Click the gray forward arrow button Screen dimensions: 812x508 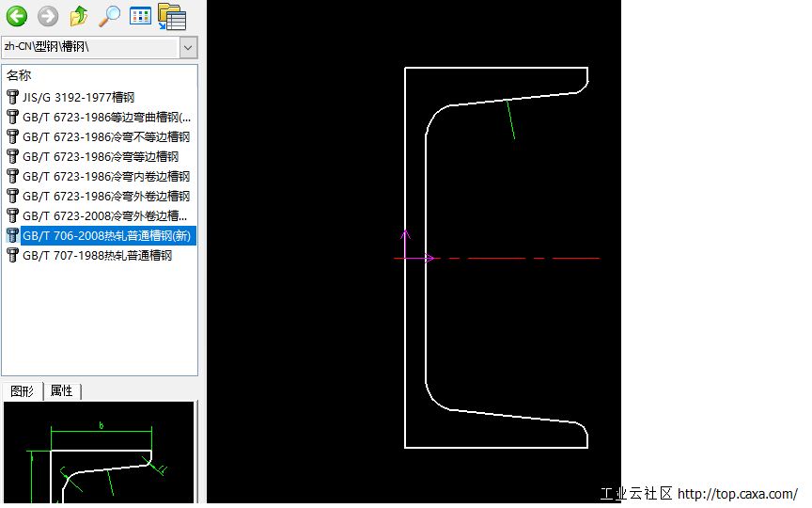click(x=48, y=16)
